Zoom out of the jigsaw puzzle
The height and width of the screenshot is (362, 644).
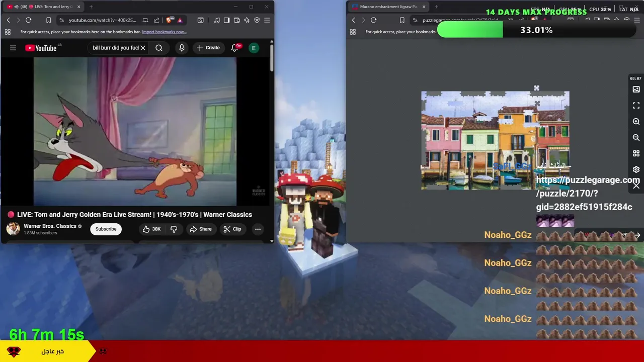pos(636,137)
